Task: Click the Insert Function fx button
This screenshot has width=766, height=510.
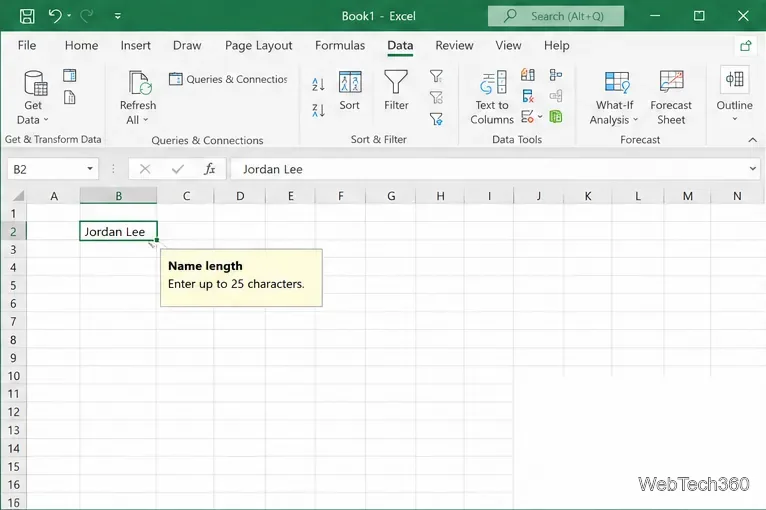Action: [x=210, y=169]
